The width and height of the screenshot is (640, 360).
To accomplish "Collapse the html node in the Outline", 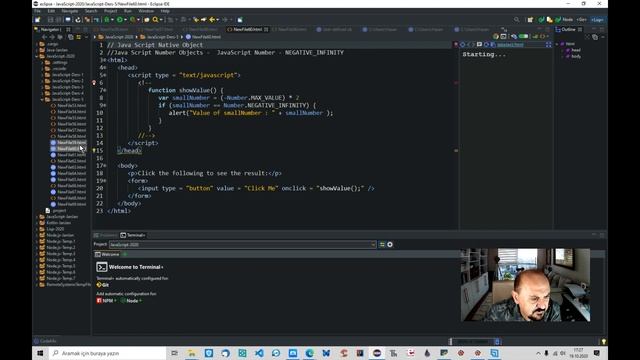I will pyautogui.click(x=557, y=44).
